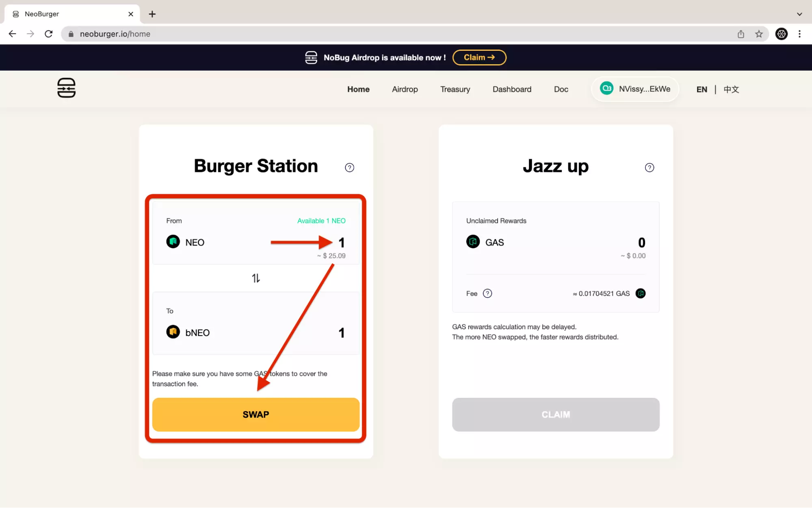Click the bNEO amount field showing 1
Image resolution: width=812 pixels, height=508 pixels.
point(341,333)
